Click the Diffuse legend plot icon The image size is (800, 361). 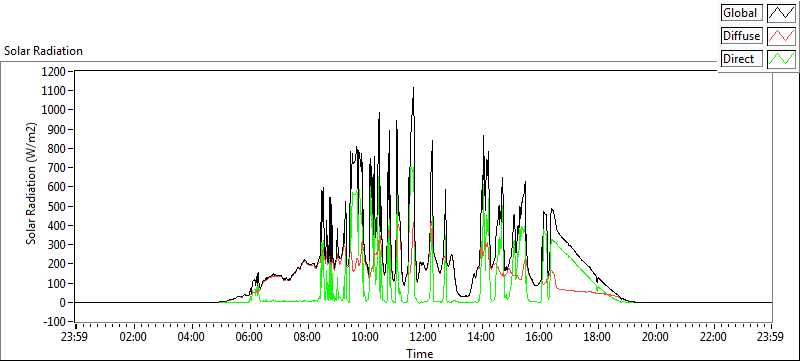781,36
